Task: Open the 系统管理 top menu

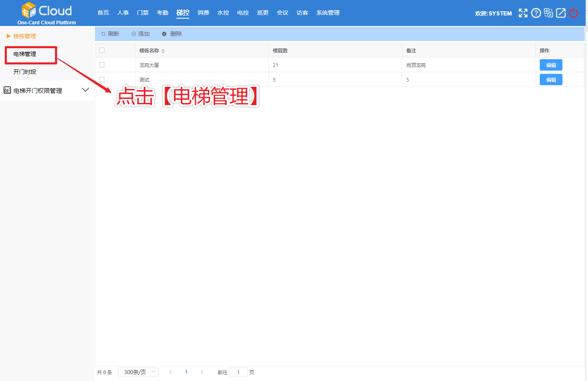Action: click(328, 13)
